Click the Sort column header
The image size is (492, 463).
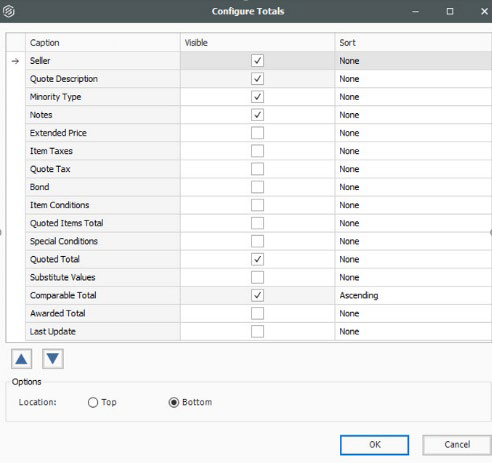coord(413,42)
